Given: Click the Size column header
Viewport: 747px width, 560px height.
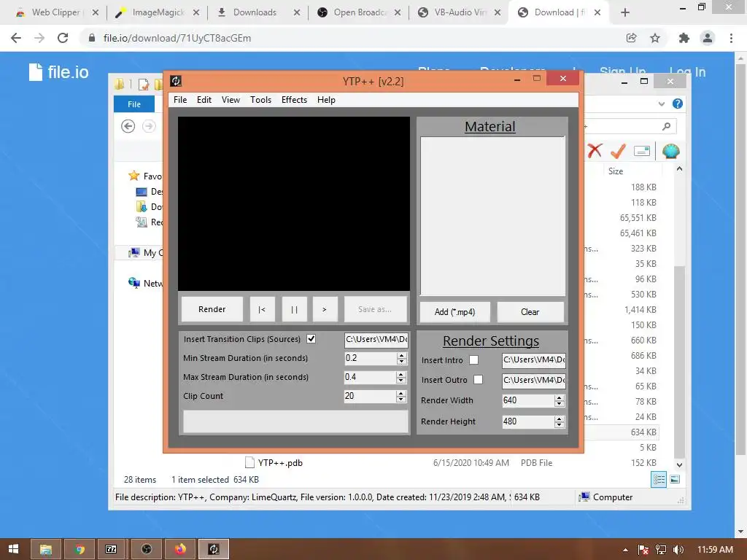Looking at the screenshot, I should (616, 171).
